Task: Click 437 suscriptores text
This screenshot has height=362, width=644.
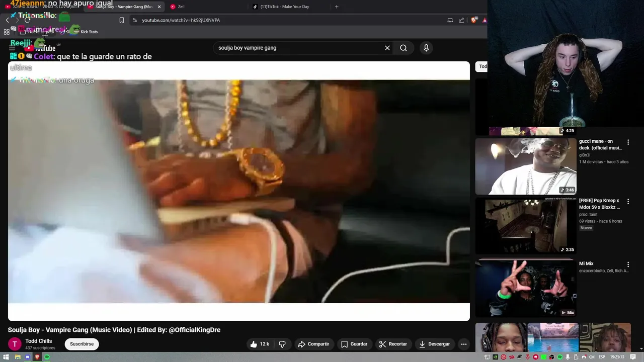Action: [x=40, y=348]
